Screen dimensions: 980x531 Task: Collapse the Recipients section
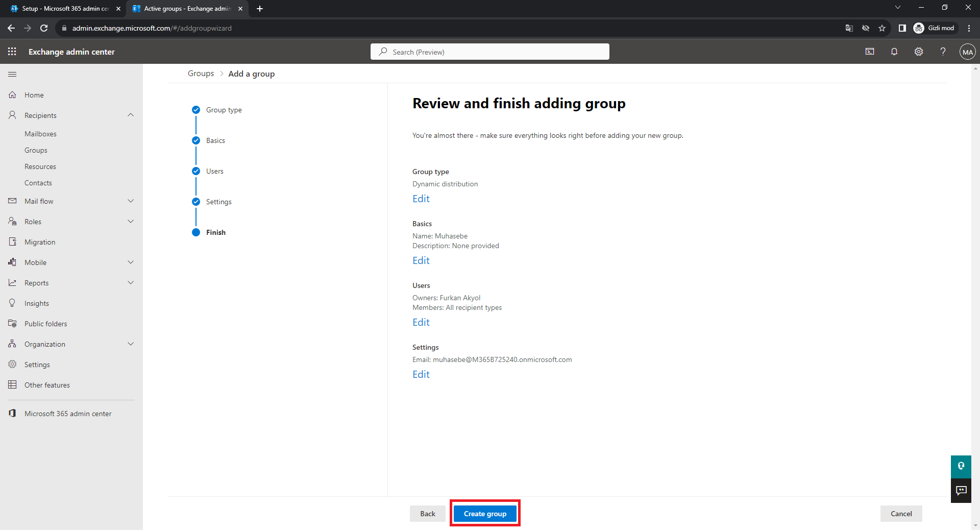click(131, 115)
